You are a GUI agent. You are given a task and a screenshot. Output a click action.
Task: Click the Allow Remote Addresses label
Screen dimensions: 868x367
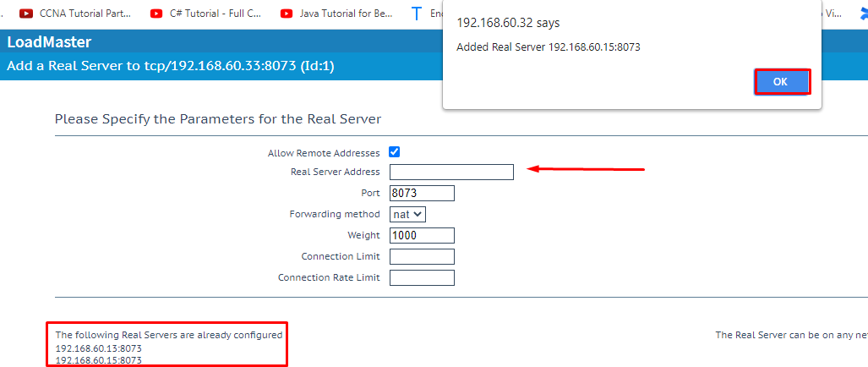coord(324,153)
